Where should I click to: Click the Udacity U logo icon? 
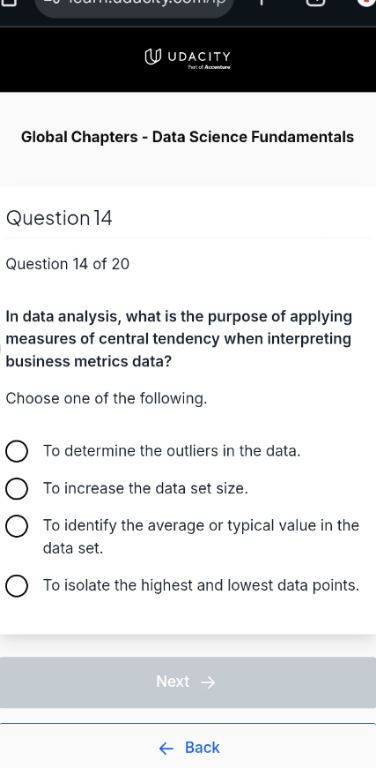pyautogui.click(x=153, y=57)
